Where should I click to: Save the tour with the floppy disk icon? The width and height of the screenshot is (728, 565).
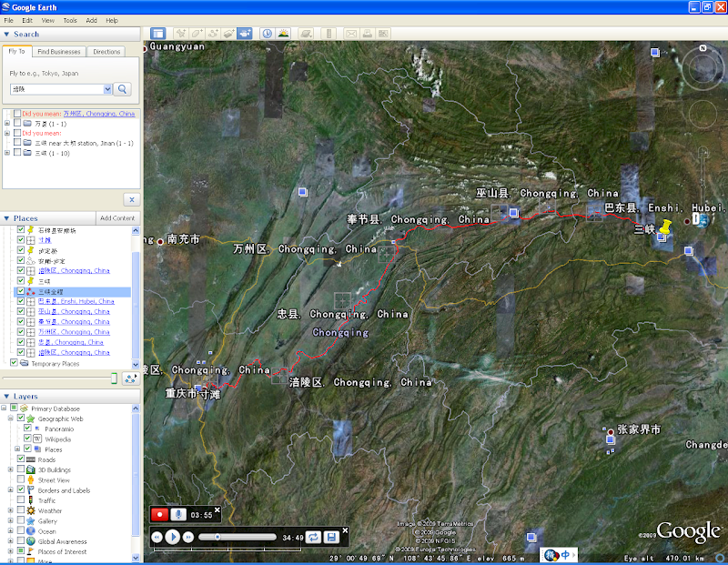tap(331, 537)
